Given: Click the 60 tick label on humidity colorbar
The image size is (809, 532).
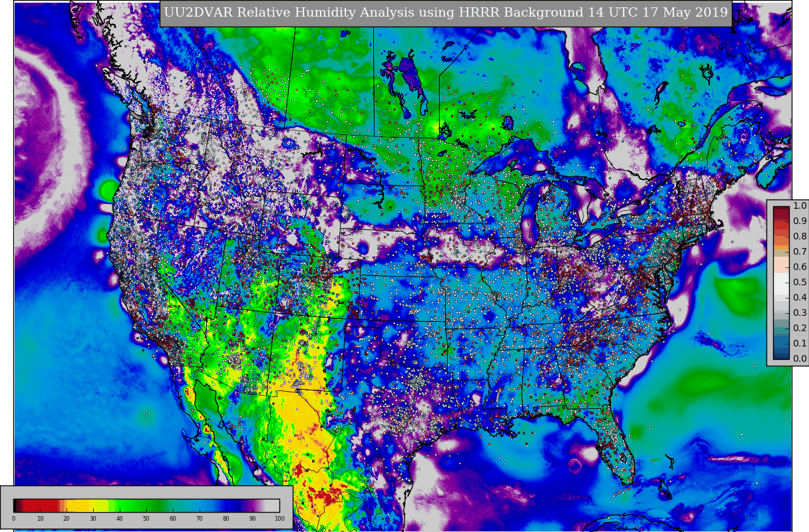Looking at the screenshot, I should click(x=173, y=519).
